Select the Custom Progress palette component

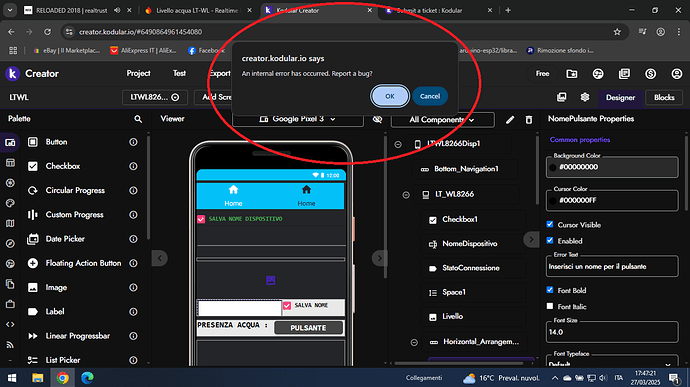[74, 214]
